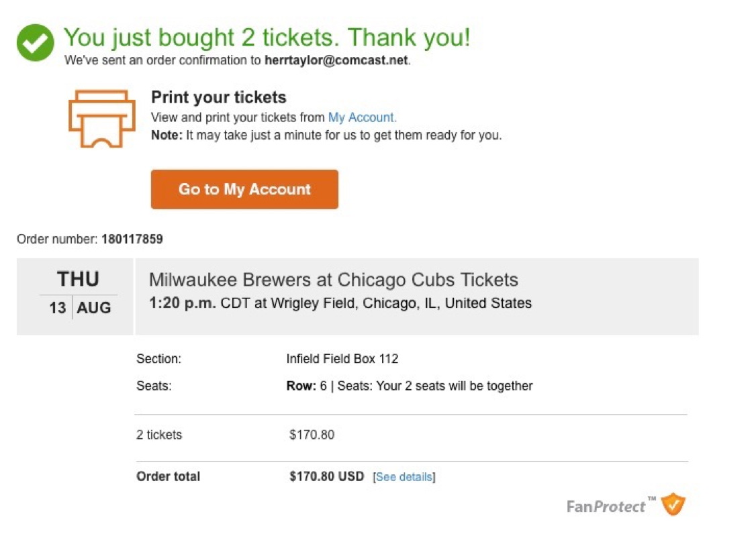Viewport: 756px width, 538px height.
Task: Click the Note about tickets getting ready
Action: [326, 136]
